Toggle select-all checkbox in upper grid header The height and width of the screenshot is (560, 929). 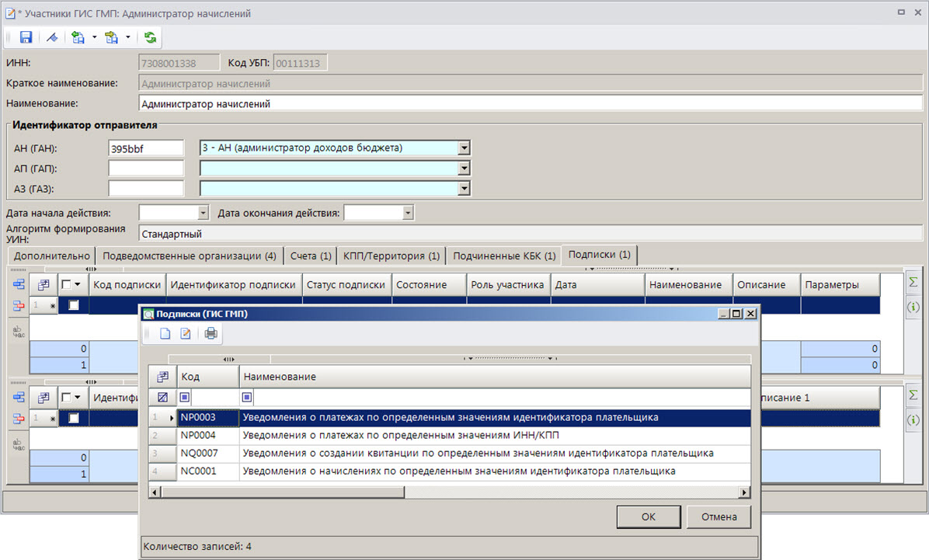pos(66,285)
